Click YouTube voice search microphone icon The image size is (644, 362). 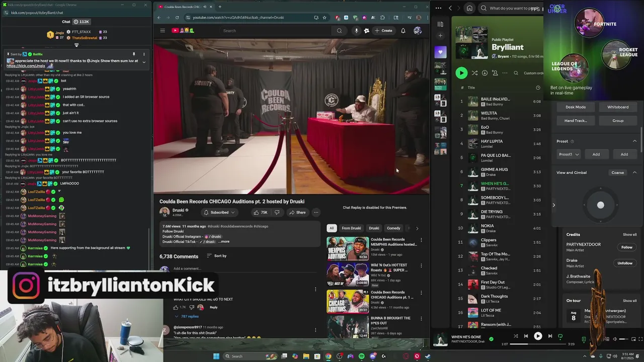click(356, 31)
